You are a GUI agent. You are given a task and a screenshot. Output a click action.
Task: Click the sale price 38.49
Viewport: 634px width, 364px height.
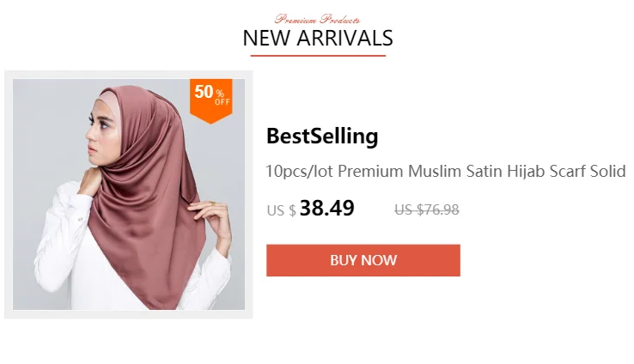click(x=327, y=208)
